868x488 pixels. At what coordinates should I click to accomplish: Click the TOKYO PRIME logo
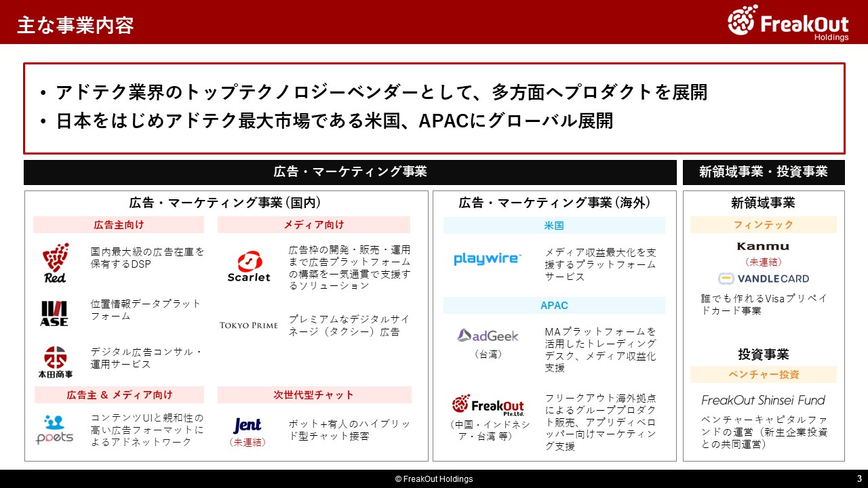[x=249, y=325]
